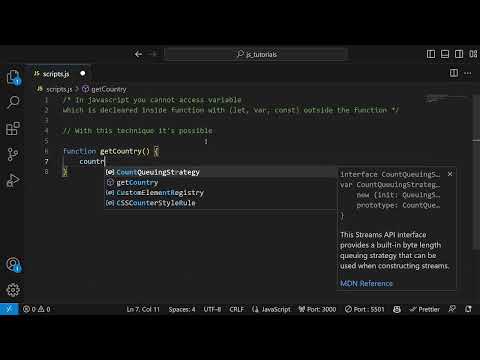The width and height of the screenshot is (480, 360).
Task: Select CountQueuingStrategy suggestion
Action: [x=220, y=172]
